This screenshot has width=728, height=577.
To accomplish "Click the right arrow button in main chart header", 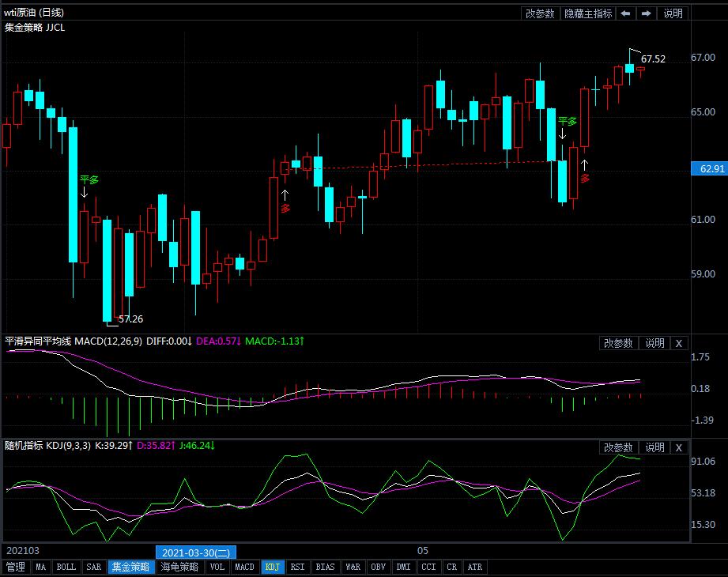I will (x=646, y=13).
